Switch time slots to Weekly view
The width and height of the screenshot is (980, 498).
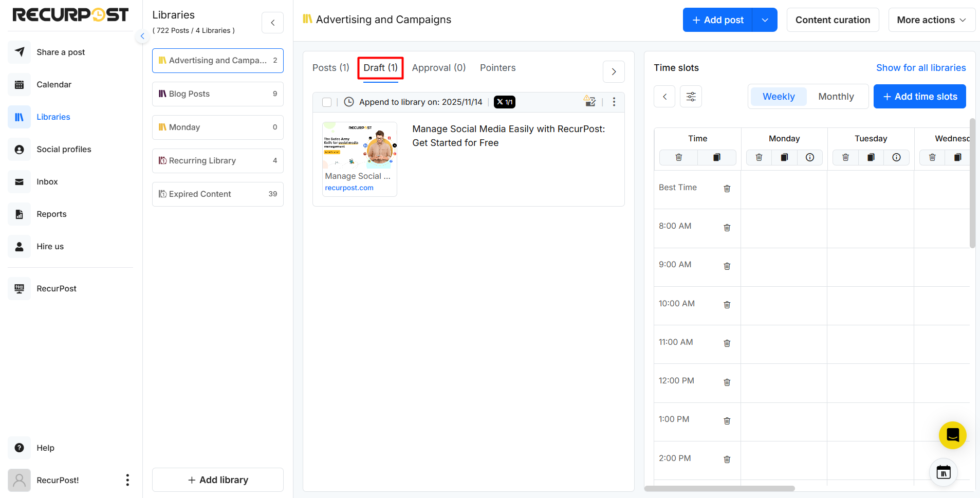(x=779, y=97)
